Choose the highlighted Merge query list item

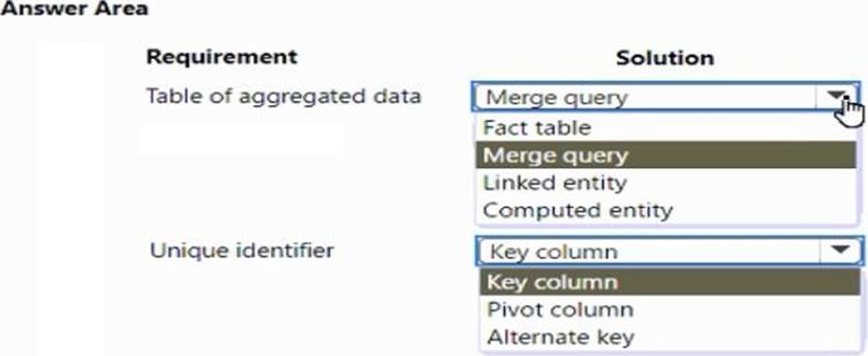click(666, 155)
